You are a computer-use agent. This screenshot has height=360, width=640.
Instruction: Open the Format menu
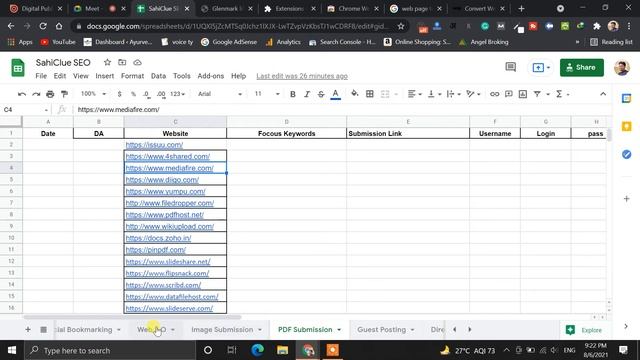coord(132,76)
